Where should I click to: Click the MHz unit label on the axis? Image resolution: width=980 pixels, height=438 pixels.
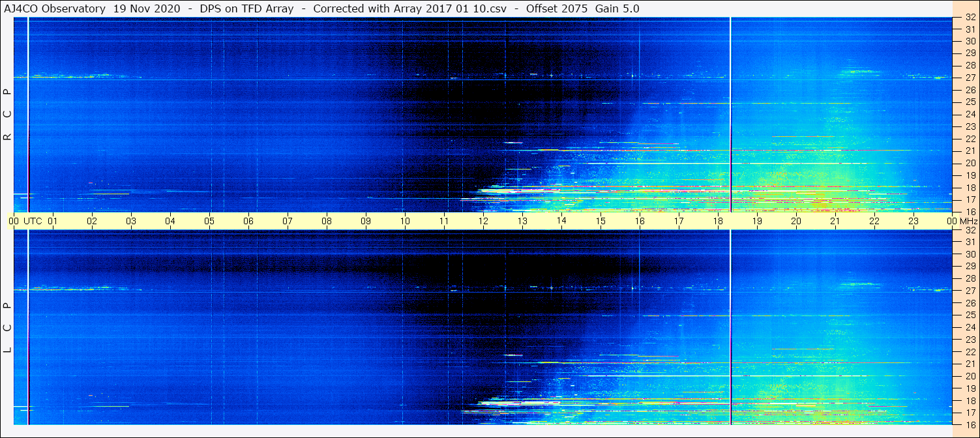point(967,221)
